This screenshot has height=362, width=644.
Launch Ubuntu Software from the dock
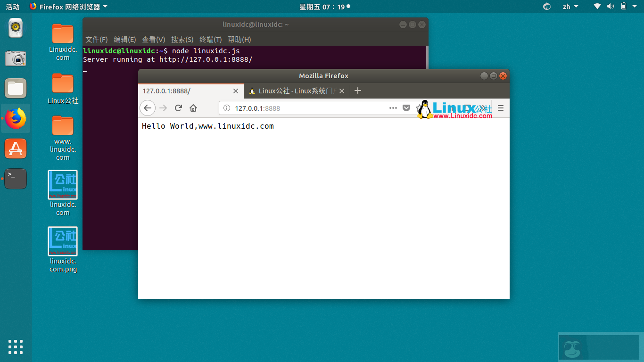click(16, 148)
